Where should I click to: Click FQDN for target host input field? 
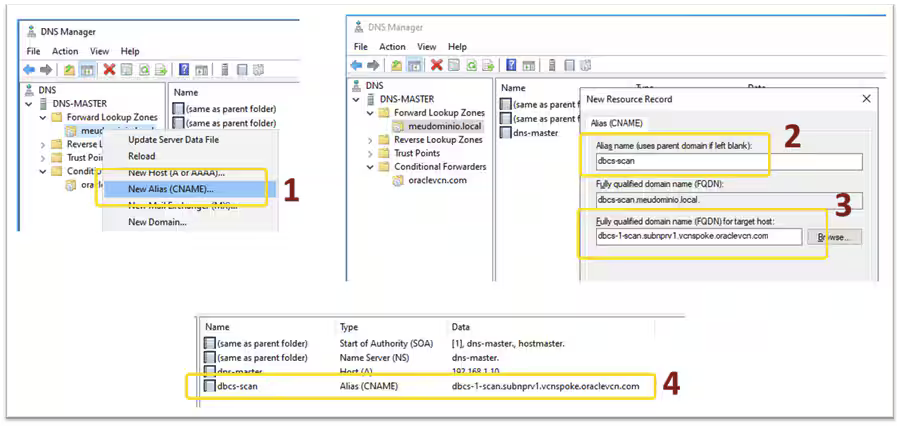pos(698,236)
